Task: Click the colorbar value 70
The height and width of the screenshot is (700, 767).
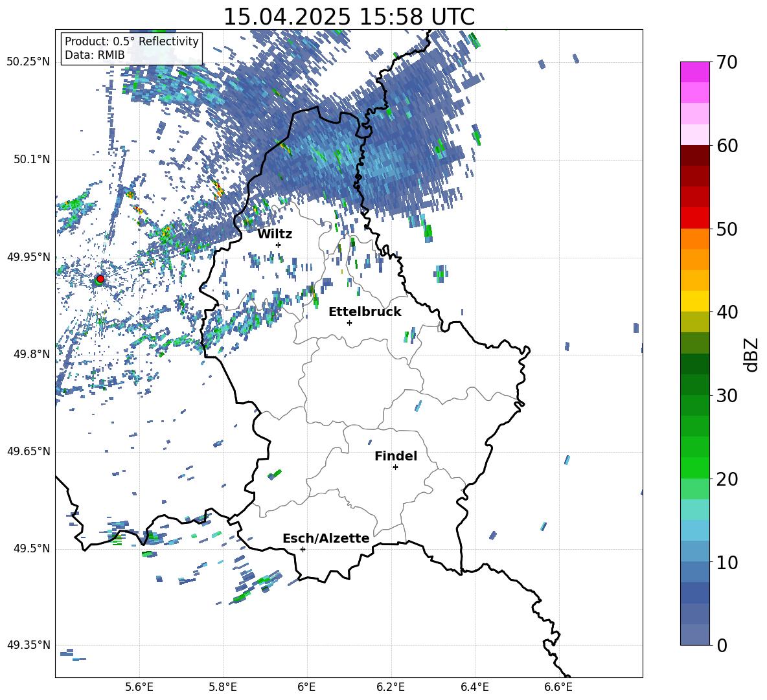Action: (727, 63)
